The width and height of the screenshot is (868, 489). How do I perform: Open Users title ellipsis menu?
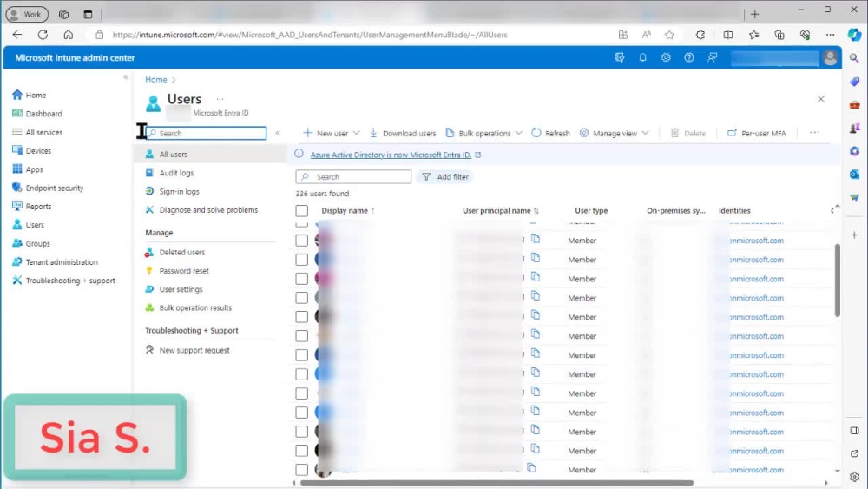click(x=220, y=99)
